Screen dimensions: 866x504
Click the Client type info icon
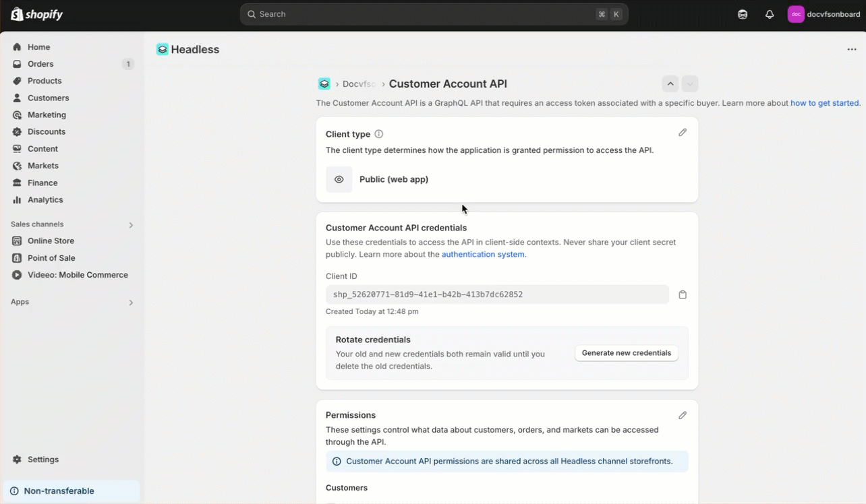(x=379, y=134)
